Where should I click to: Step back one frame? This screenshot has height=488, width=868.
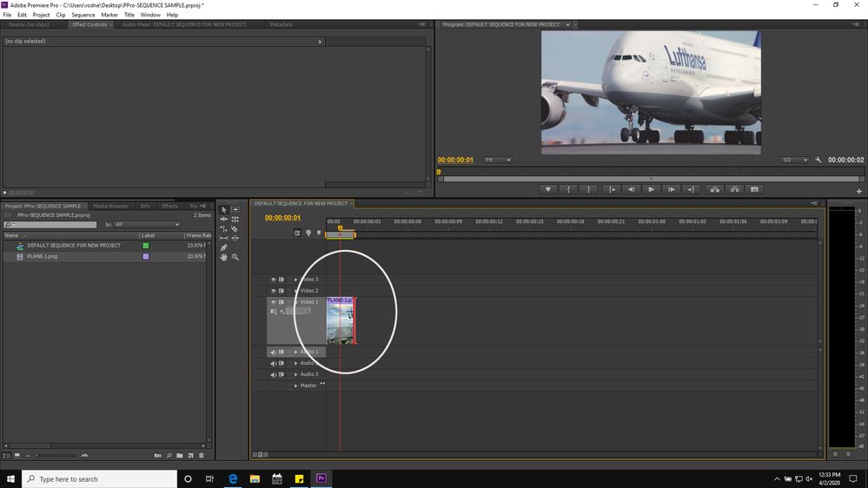(631, 189)
